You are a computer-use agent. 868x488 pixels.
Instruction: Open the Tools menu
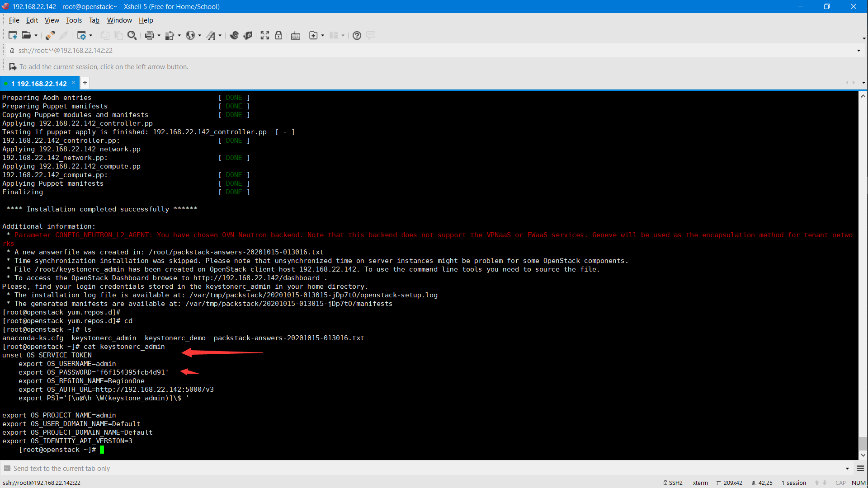[x=74, y=20]
